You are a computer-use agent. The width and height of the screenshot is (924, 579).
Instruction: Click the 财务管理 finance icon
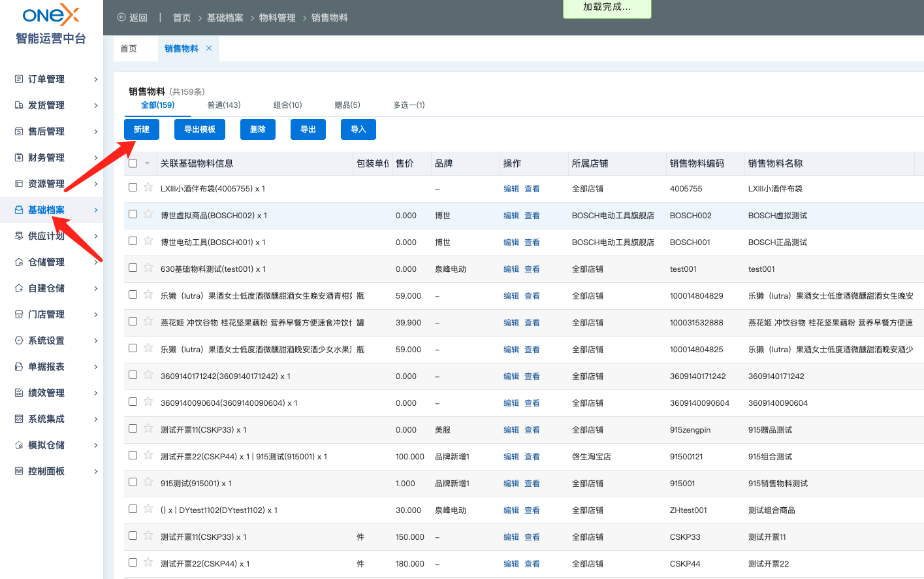click(19, 157)
